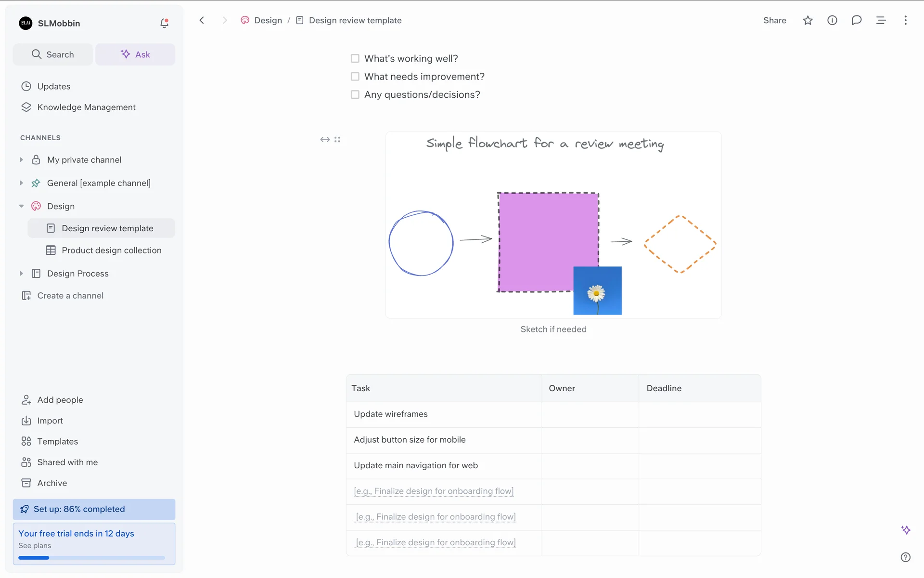924x578 pixels.
Task: Open the notifications bell
Action: 164,23
